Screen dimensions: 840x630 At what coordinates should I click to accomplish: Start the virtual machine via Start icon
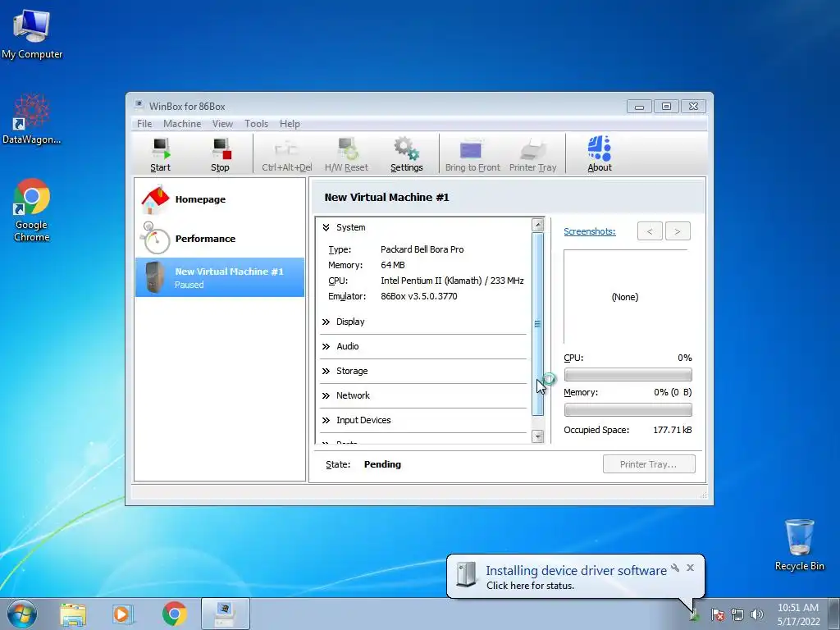(x=160, y=154)
